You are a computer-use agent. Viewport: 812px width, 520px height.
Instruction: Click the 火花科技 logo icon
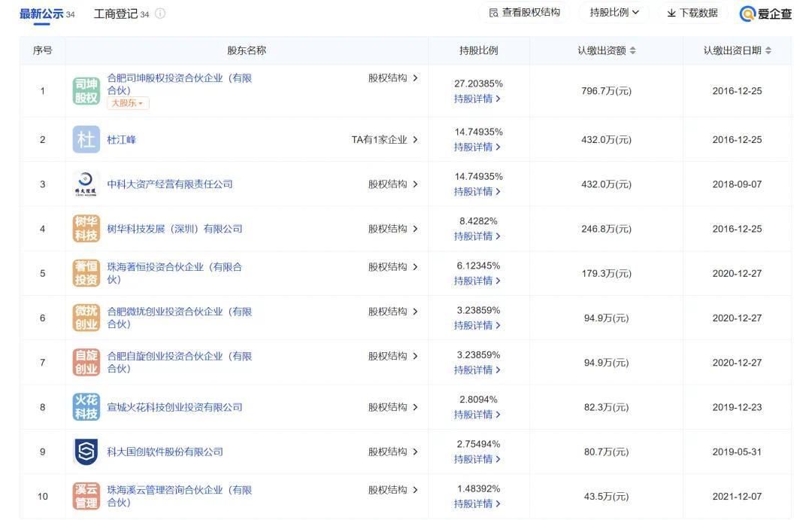[x=86, y=407]
